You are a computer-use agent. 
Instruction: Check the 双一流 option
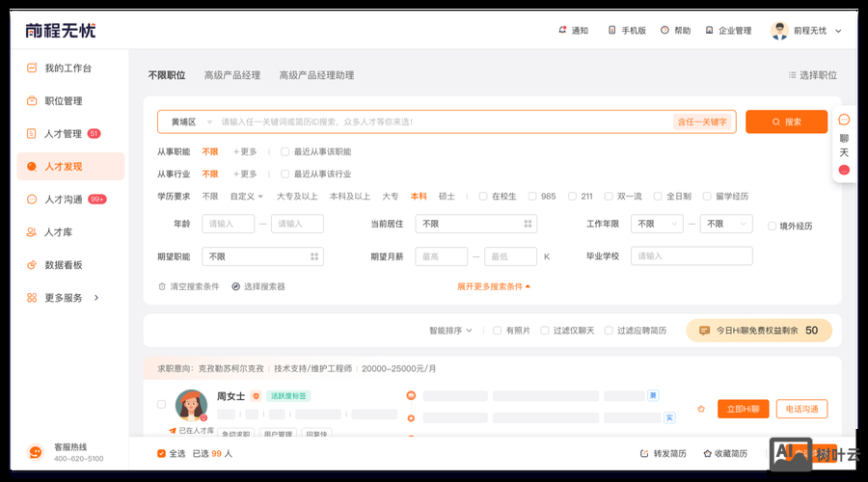(x=609, y=197)
